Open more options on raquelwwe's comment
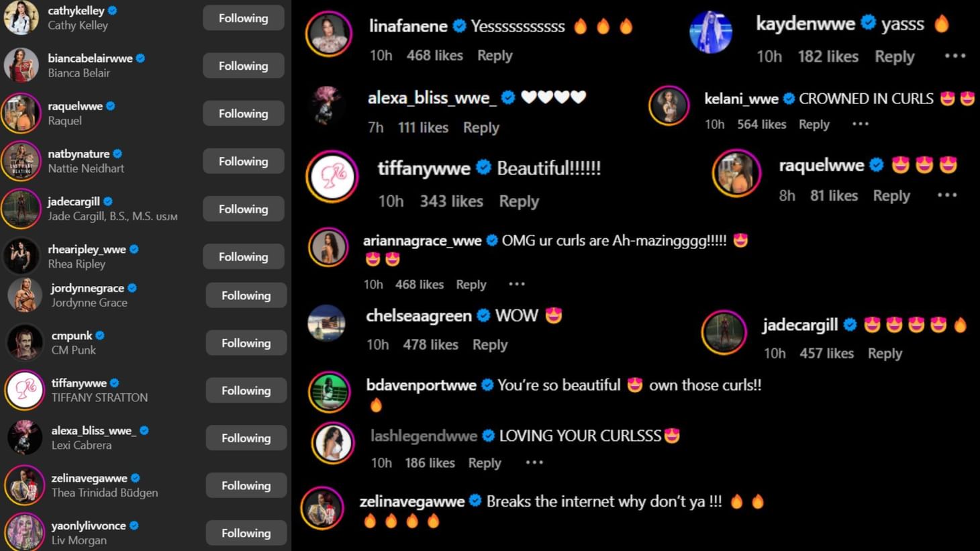Viewport: 980px width, 551px height. coord(947,195)
